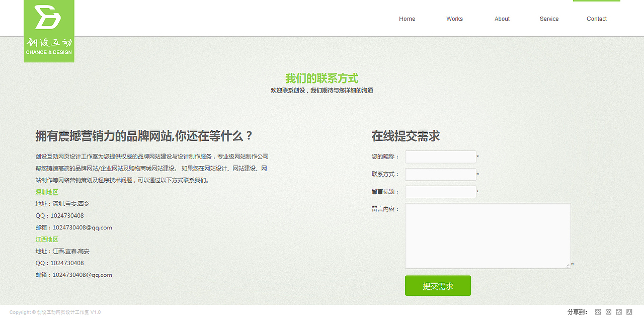Screen dimensions: 644x319
Task: Share to Qzone star icon
Action: tap(619, 312)
